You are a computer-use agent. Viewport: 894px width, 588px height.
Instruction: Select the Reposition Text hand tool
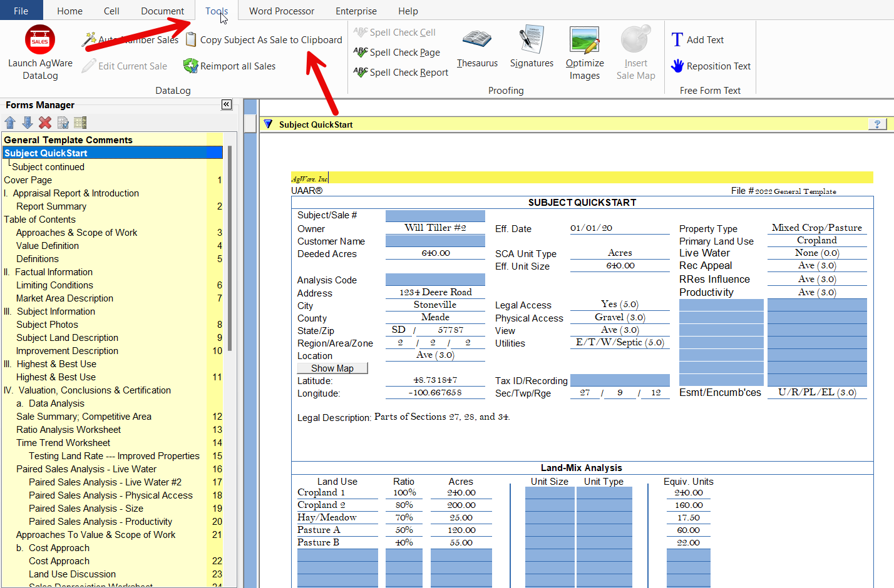coord(711,66)
